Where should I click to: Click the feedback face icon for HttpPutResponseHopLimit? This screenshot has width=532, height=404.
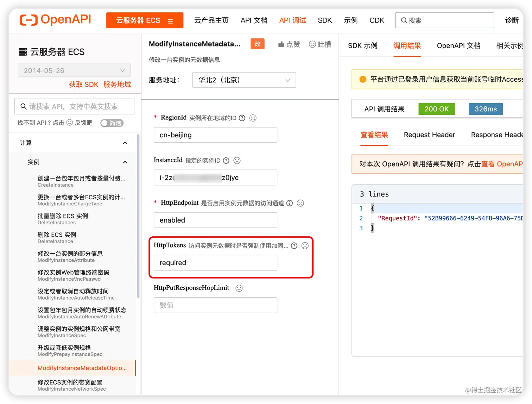pos(239,288)
